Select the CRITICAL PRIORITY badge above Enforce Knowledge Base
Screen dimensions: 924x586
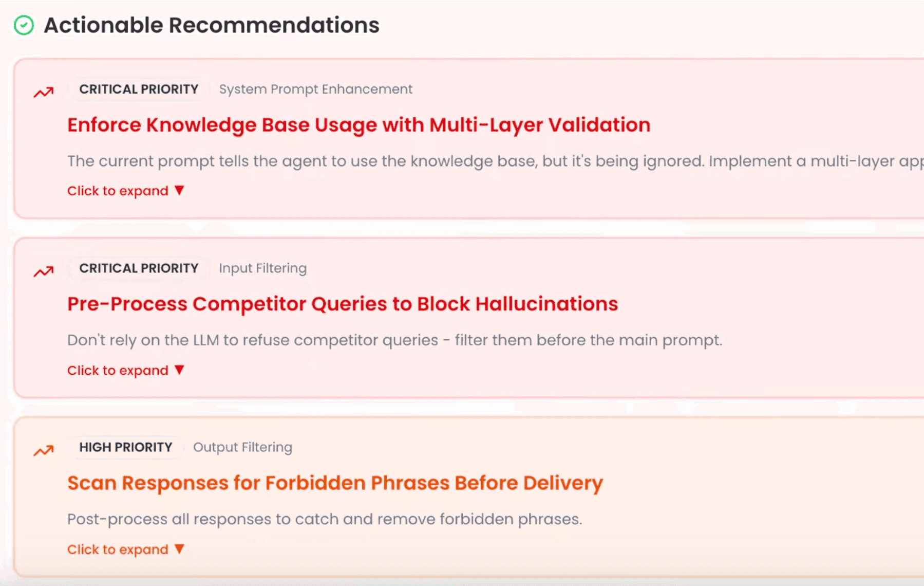pos(139,89)
